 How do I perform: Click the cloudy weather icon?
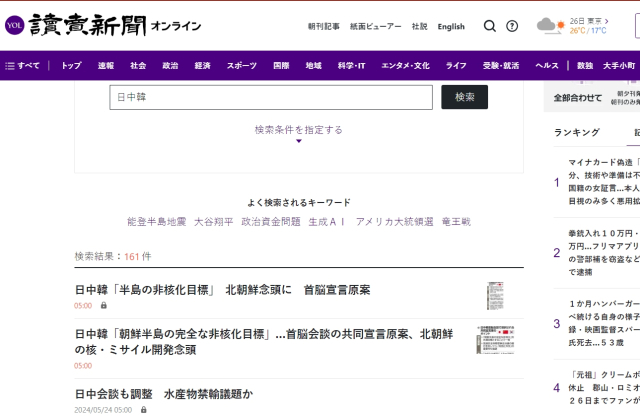[550, 25]
